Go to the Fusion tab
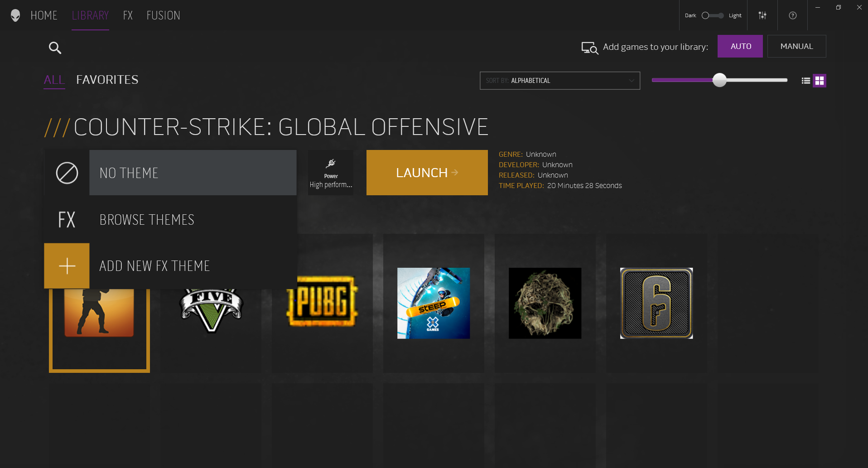 tap(163, 15)
